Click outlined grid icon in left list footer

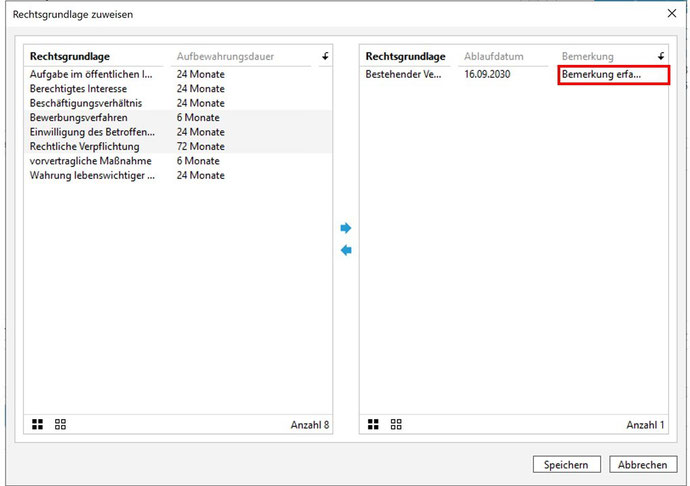click(x=60, y=424)
